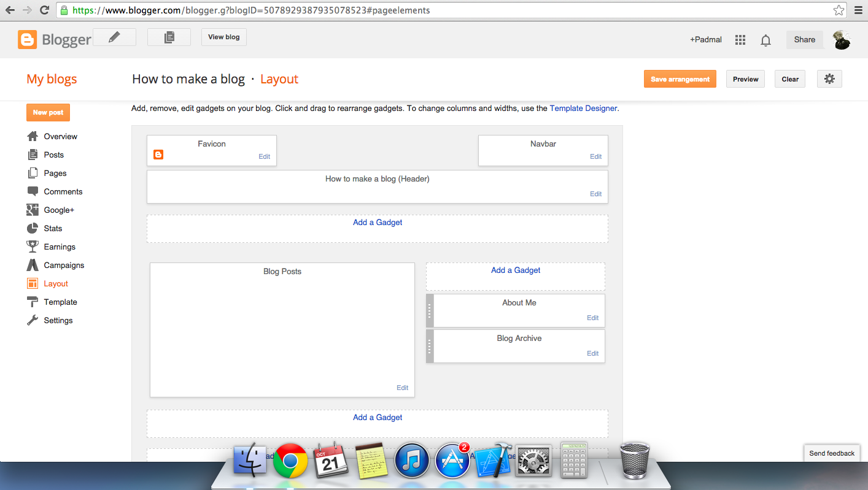Screen dimensions: 868x490
Task: Go to My blogs
Action: pos(52,79)
